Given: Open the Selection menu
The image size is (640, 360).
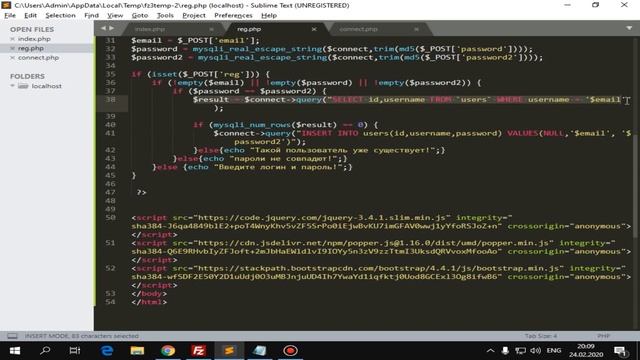Looking at the screenshot, I should pyautogui.click(x=60, y=16).
